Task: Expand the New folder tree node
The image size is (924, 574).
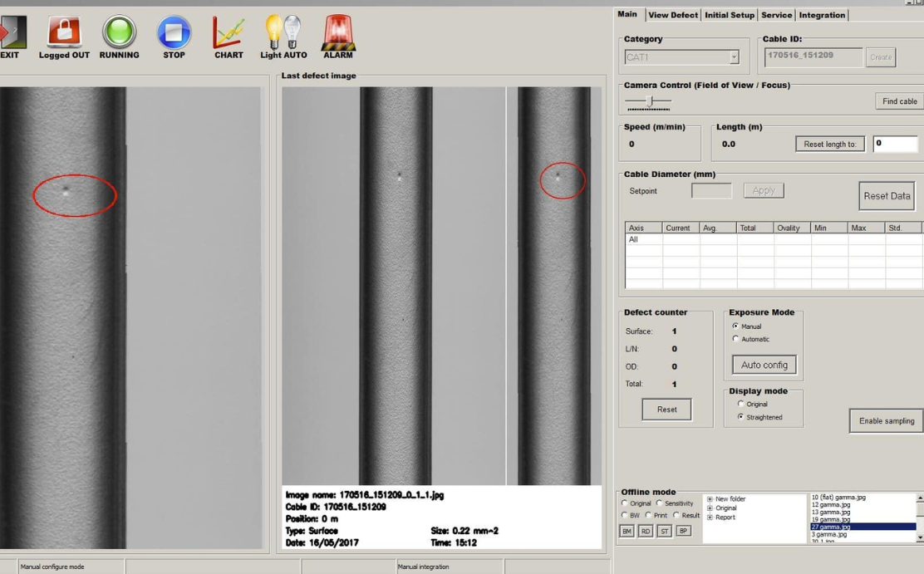Action: (x=710, y=499)
